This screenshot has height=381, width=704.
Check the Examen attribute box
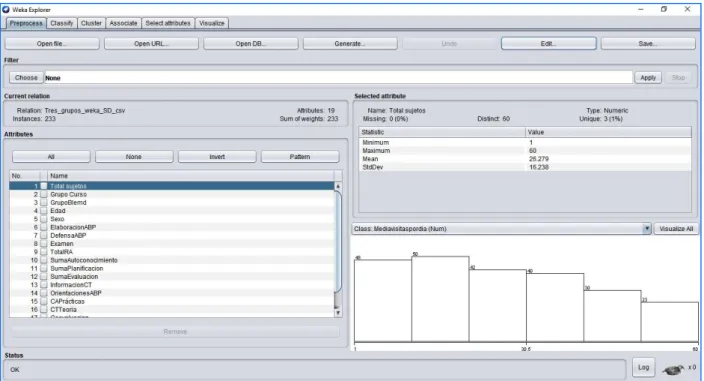click(x=44, y=244)
